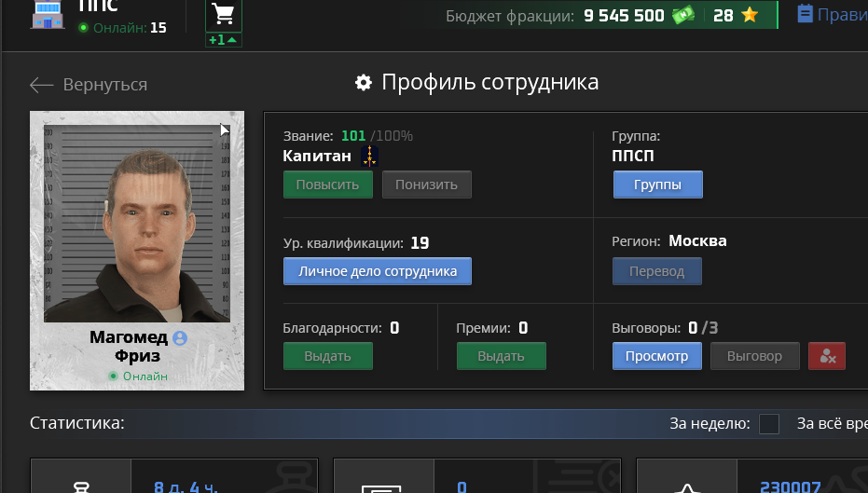Viewport: 868px width, 493px height.
Task: Click the 8 д. 4 ч. statistic
Action: click(186, 486)
